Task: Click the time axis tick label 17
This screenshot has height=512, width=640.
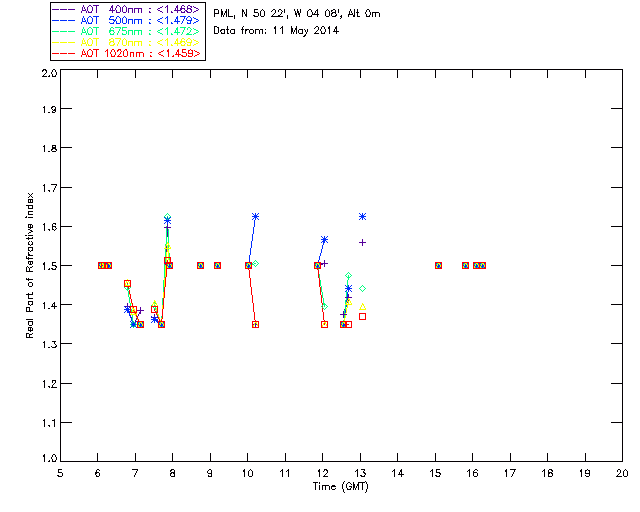Action: pyautogui.click(x=510, y=473)
